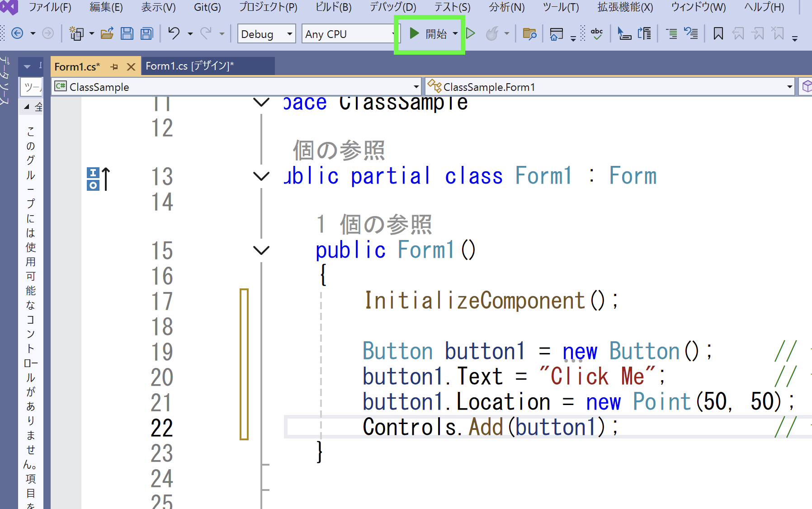Collapse the namespace ClassSample code block

click(261, 103)
